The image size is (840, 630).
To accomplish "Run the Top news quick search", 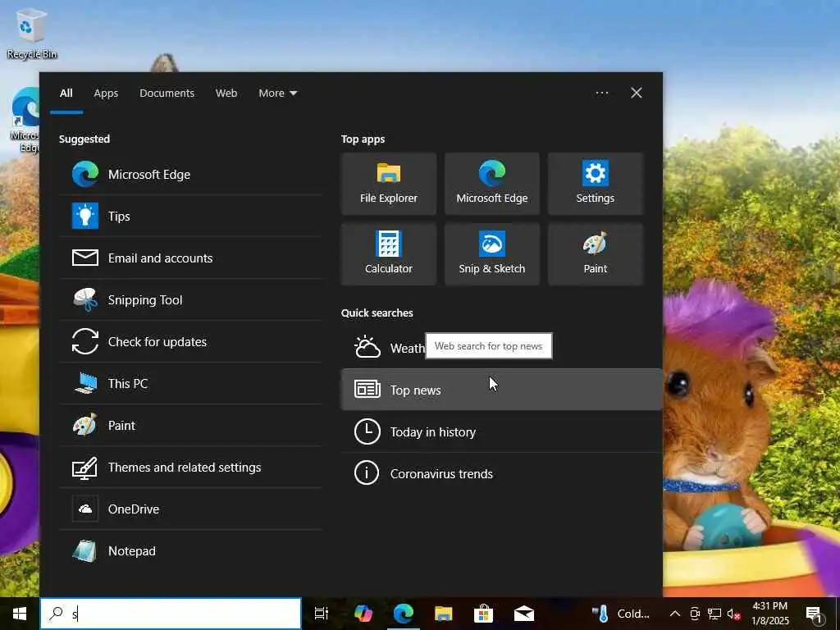I will pos(501,390).
